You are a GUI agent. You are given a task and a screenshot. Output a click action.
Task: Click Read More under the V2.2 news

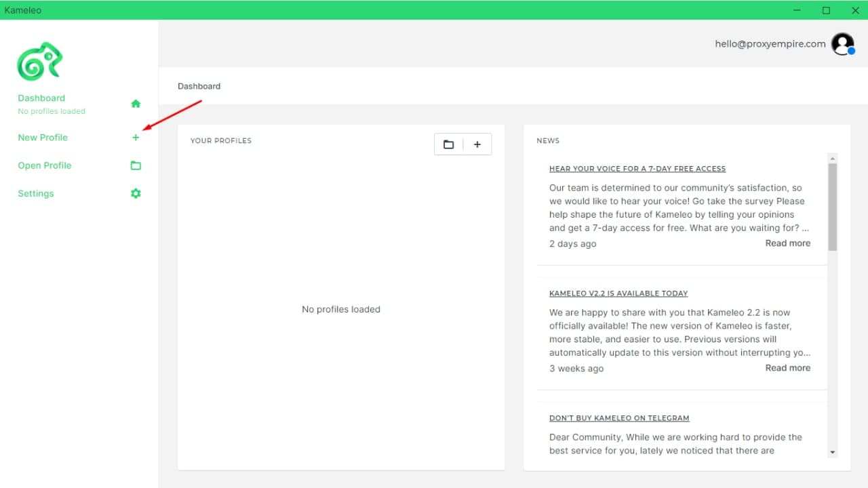[787, 367]
